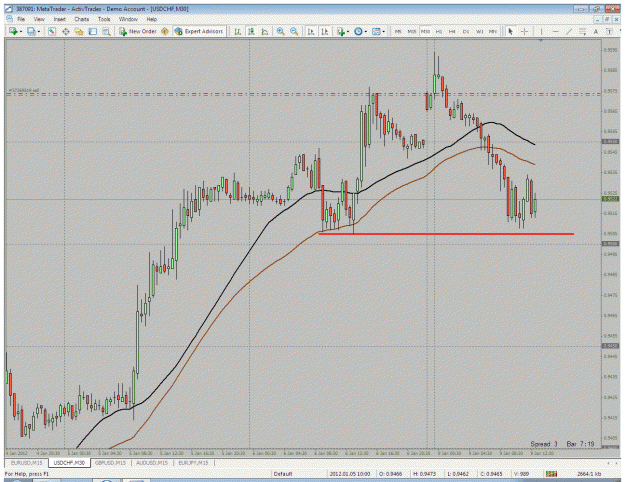Toggle the Terminal panel icon
This screenshot has width=625, height=482.
click(x=92, y=31)
